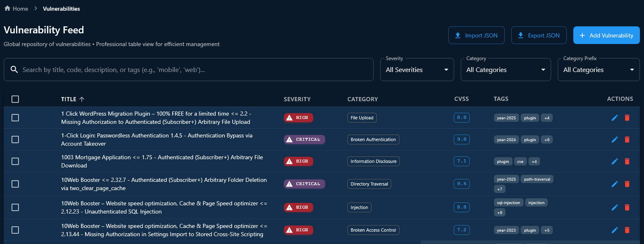Edit the 1-Click Login Passwordless Authentication entry
The height and width of the screenshot is (244, 644).
coord(615,139)
